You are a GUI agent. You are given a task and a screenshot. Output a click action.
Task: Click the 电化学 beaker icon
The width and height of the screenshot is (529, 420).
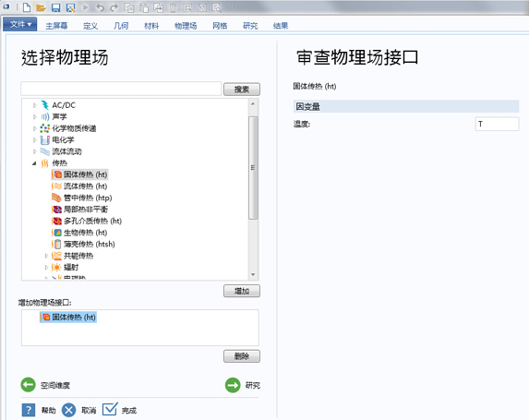(44, 139)
